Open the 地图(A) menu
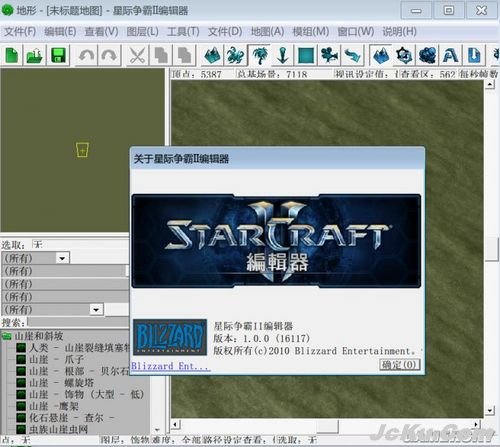The width and height of the screenshot is (500, 447). [267, 32]
